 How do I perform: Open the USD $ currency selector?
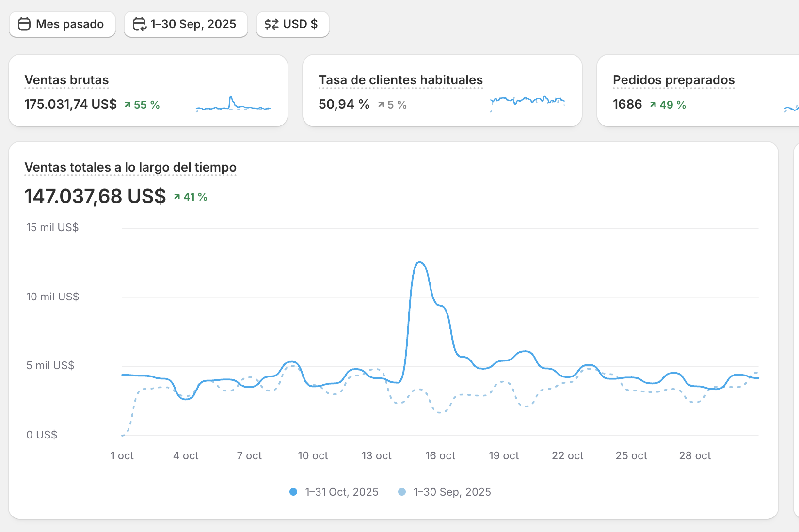click(x=293, y=24)
